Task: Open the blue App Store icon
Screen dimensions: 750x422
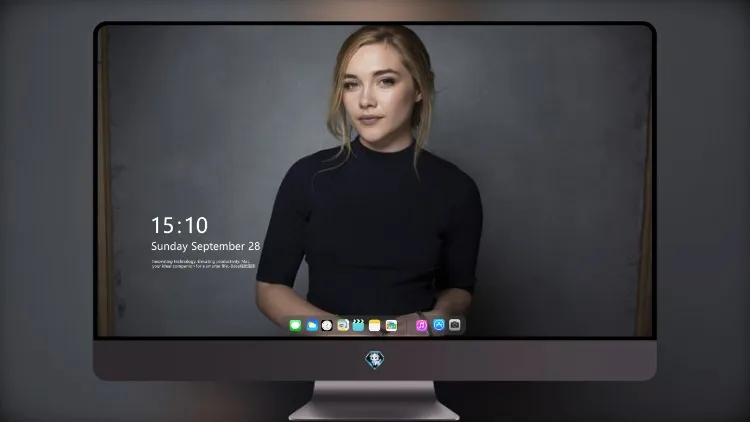Action: 439,325
